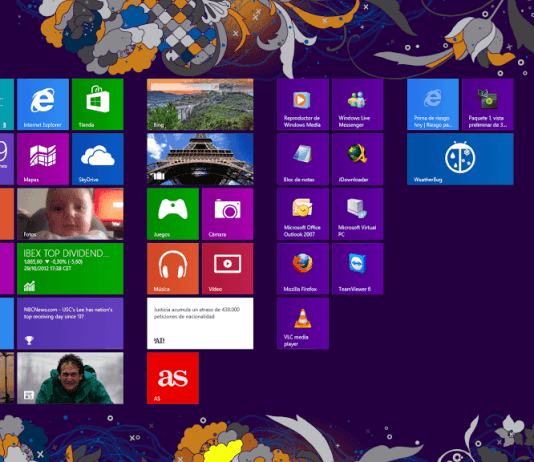
Task: Open the Cámara tile
Action: pos(227,214)
